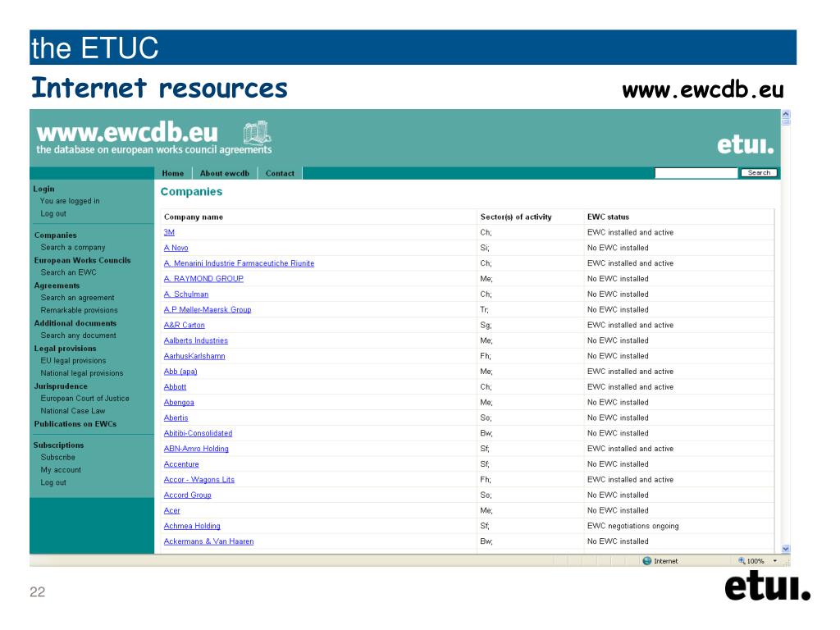Select the Companies sidebar heading
The image size is (840, 630).
pyautogui.click(x=55, y=235)
